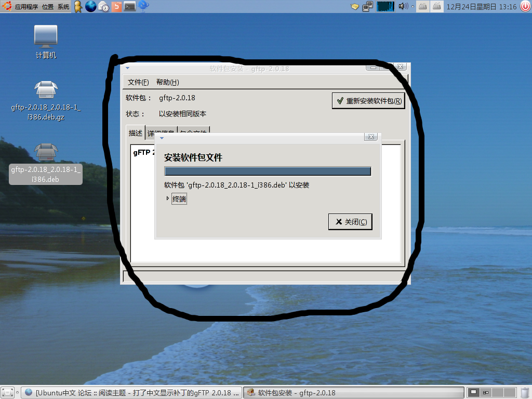Click the clock showing 12月24日星期日 13:16
Viewport: 532px width, 399px height.
[x=482, y=7]
